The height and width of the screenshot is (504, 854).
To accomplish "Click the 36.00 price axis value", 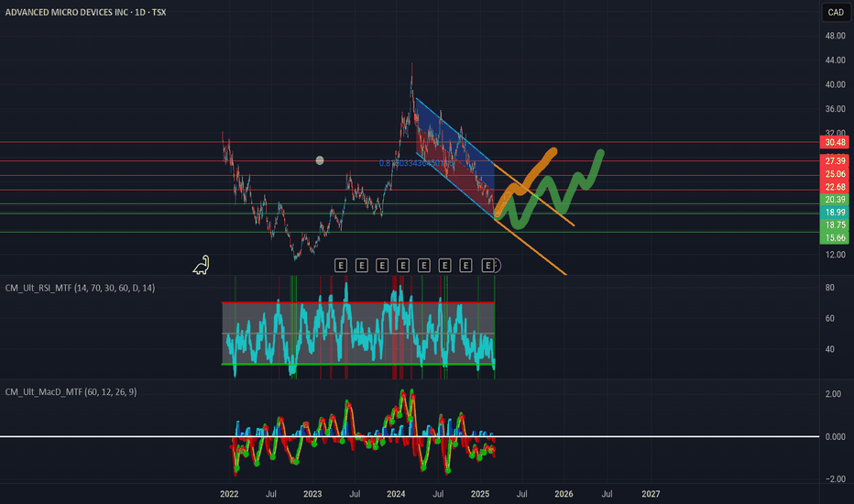I will pyautogui.click(x=835, y=109).
